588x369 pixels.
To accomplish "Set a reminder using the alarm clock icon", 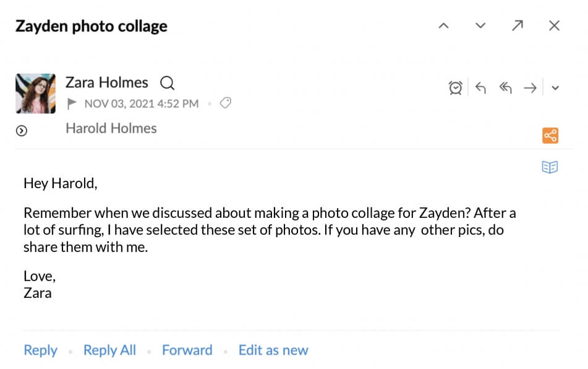I will [x=454, y=88].
